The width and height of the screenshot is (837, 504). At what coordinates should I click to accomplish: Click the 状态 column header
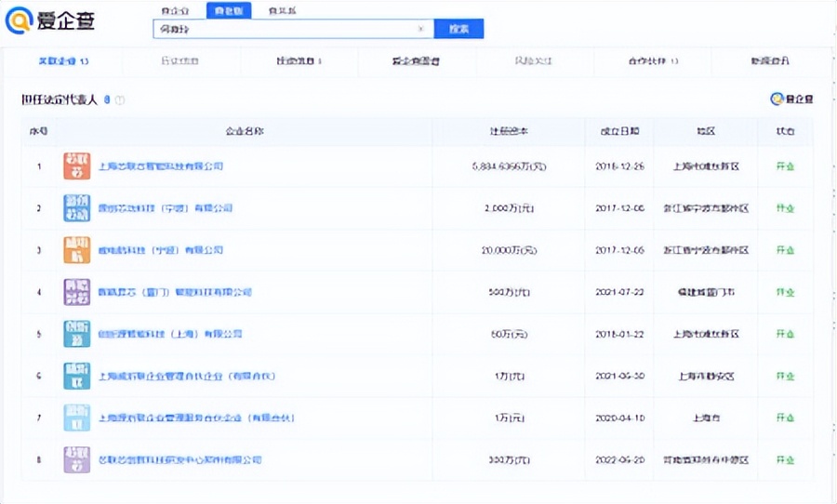coord(785,131)
